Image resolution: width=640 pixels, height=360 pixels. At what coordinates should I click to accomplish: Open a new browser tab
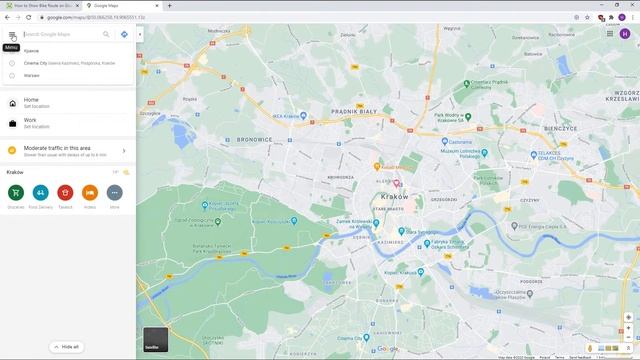tap(169, 6)
